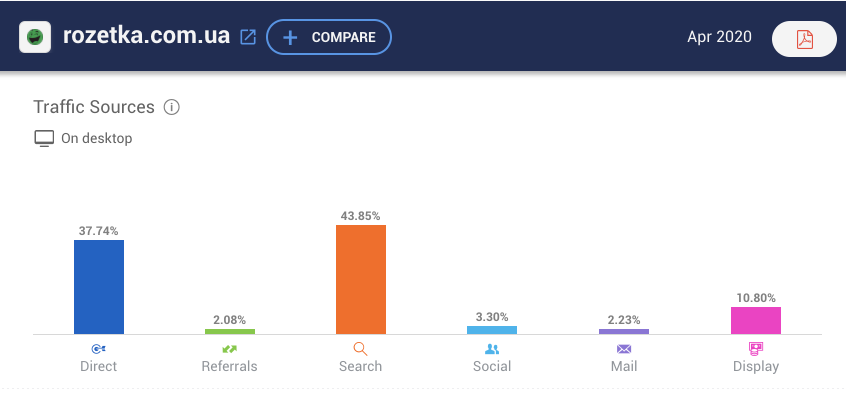This screenshot has width=846, height=398.
Task: Click the green Referrals bar
Action: point(230,332)
